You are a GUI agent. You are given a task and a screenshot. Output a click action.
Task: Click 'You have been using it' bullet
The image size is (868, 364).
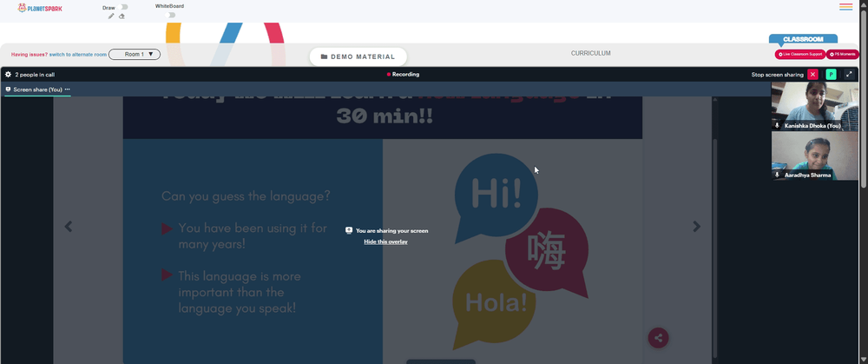tap(253, 235)
